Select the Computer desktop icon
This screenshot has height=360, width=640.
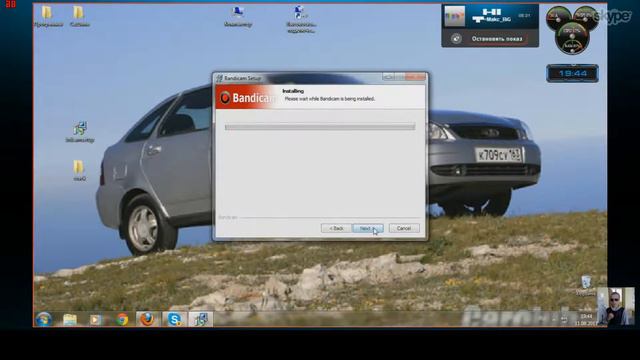[238, 17]
